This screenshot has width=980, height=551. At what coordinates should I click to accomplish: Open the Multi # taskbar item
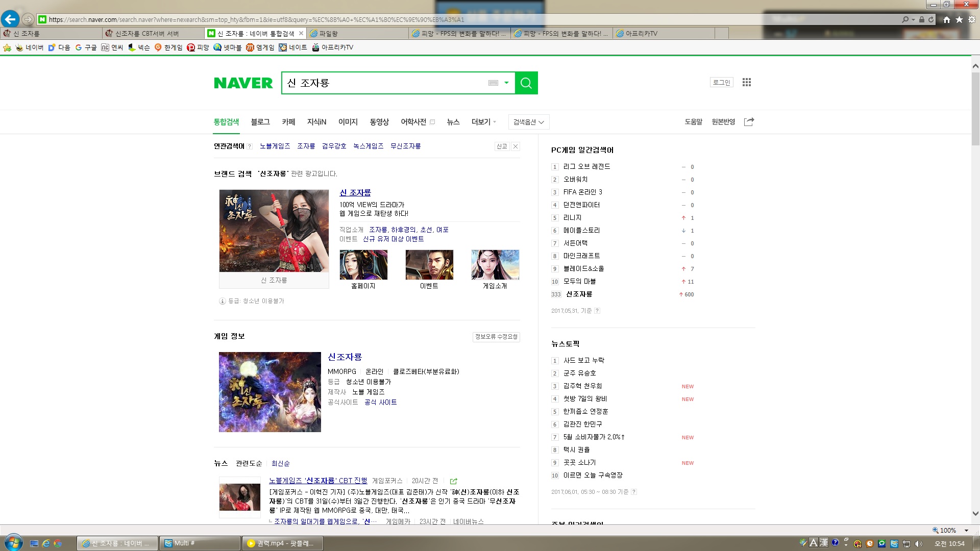200,543
